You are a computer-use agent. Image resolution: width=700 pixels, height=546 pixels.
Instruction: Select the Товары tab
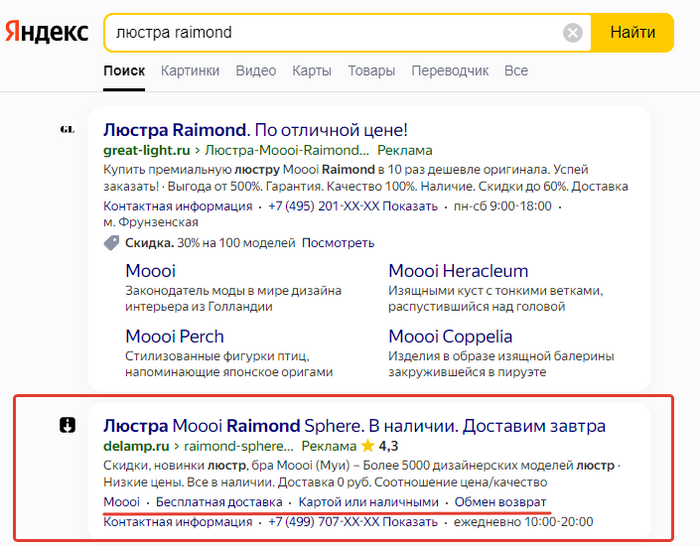(371, 71)
